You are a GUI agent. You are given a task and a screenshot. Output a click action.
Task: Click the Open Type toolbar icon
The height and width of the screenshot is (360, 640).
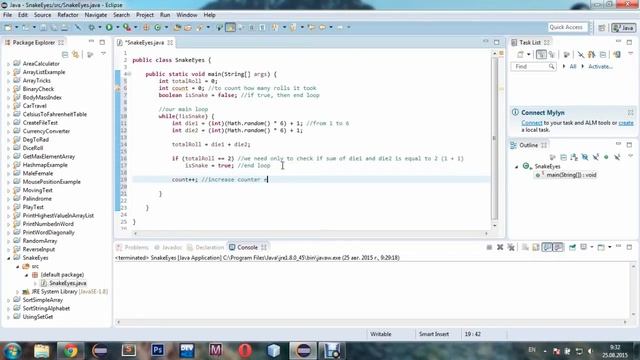pyautogui.click(x=177, y=27)
